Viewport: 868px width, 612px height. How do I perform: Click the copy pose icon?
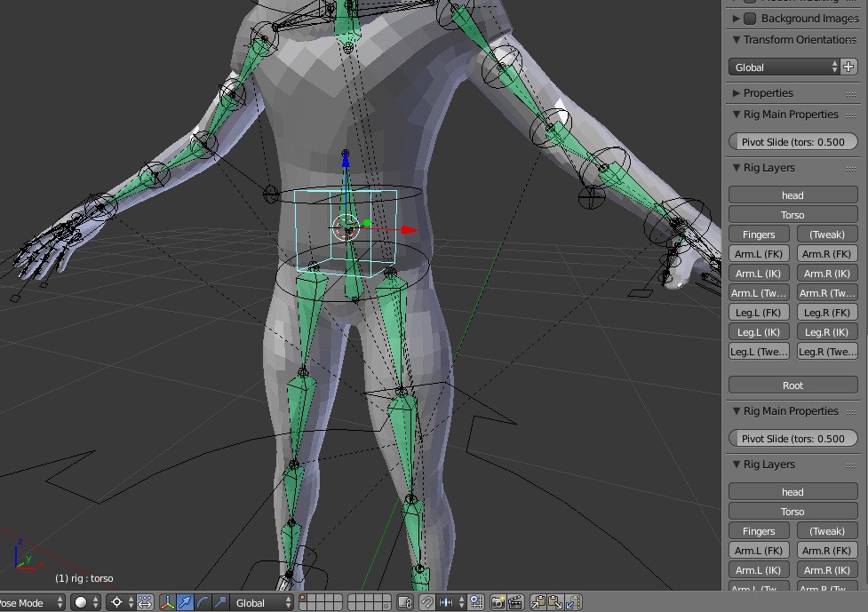[538, 602]
